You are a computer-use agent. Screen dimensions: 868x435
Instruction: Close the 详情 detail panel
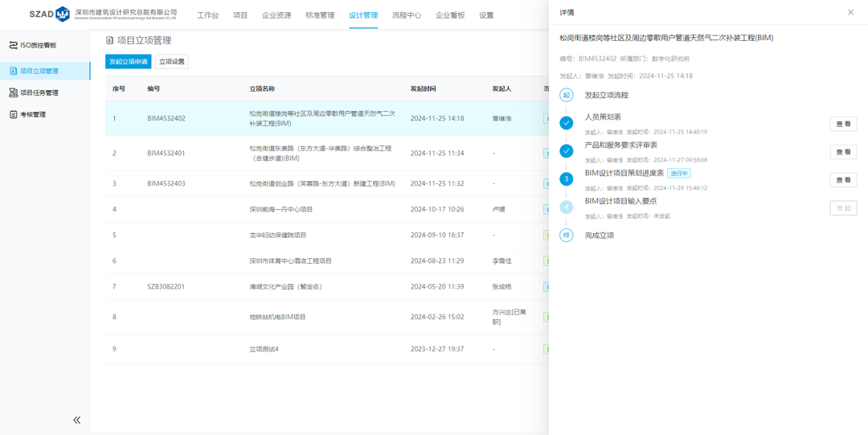(850, 13)
